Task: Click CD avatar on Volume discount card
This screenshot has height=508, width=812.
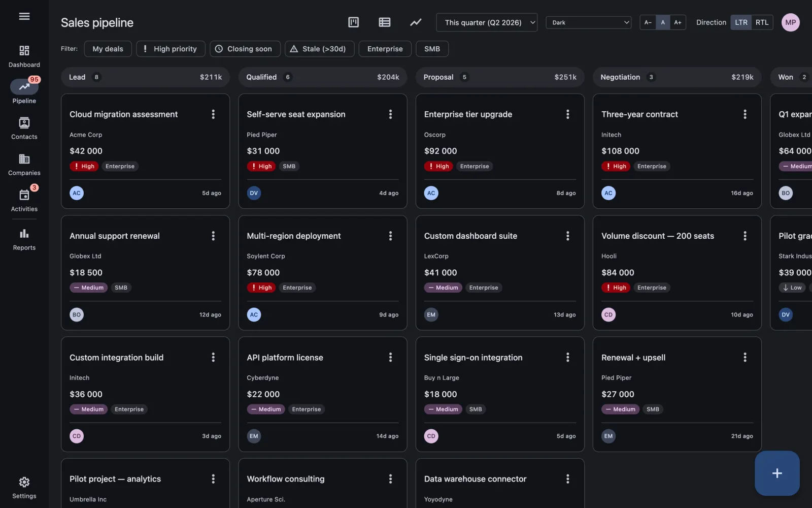Action: [x=608, y=314]
